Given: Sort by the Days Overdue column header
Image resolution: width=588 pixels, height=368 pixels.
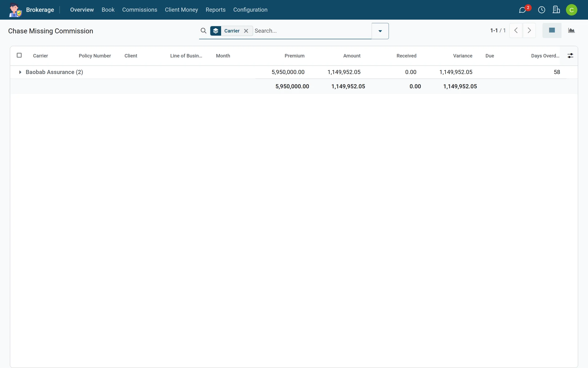Looking at the screenshot, I should [545, 56].
